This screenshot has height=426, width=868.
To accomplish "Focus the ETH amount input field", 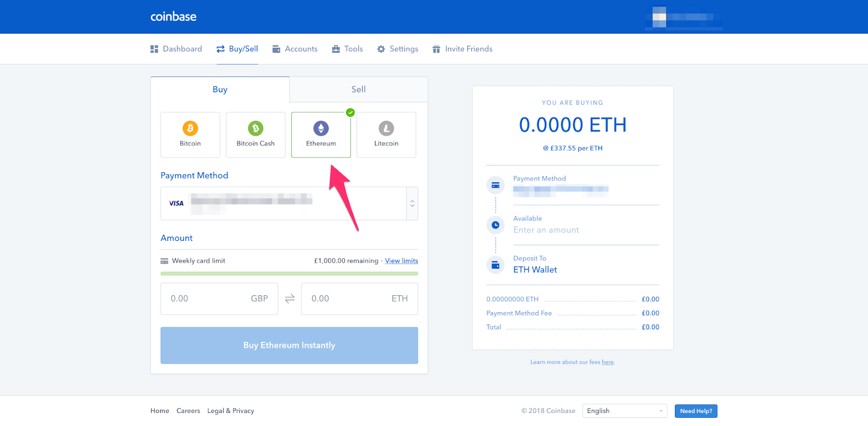I will [360, 298].
